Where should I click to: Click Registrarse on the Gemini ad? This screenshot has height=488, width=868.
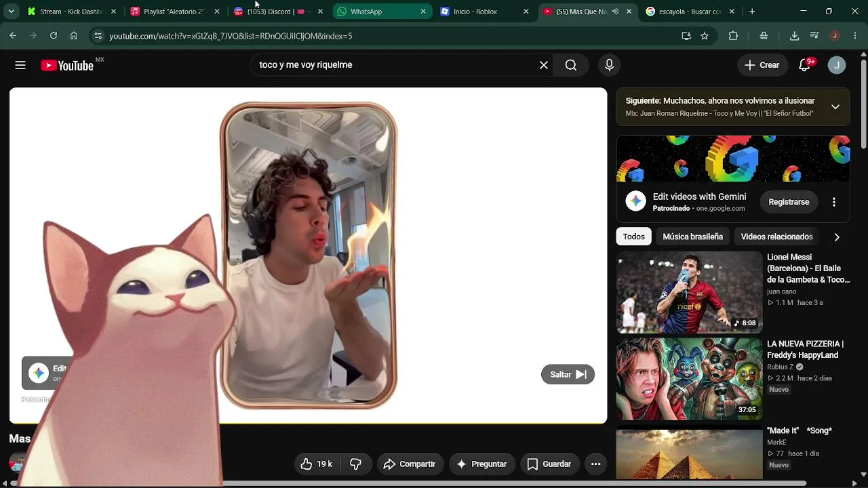789,202
